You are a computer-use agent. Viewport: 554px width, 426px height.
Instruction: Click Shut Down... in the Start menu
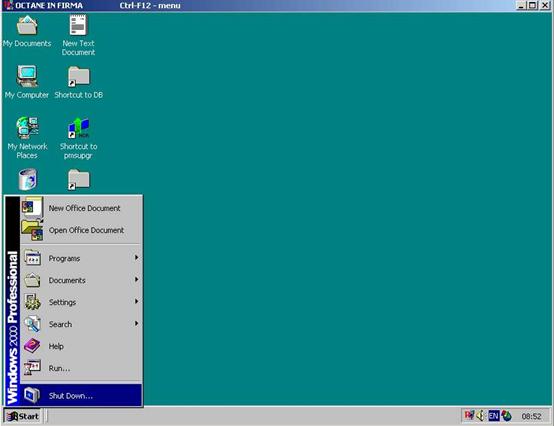click(x=81, y=395)
